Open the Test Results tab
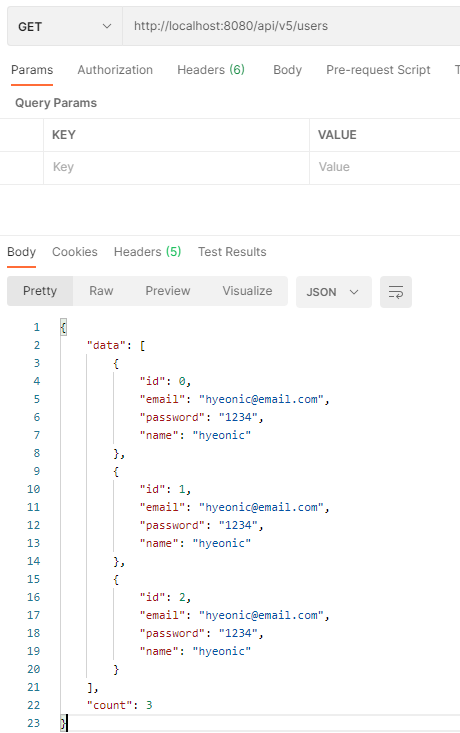The image size is (460, 733). coord(232,252)
